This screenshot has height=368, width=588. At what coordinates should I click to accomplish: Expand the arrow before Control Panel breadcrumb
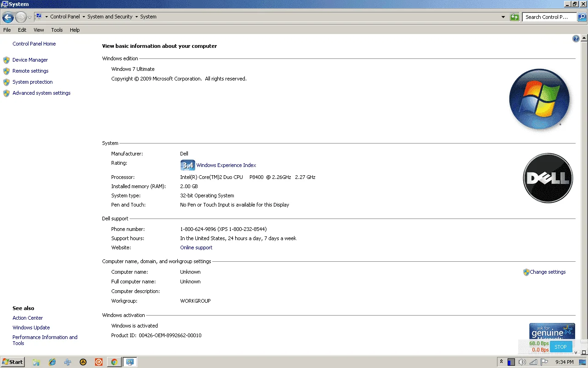pos(46,17)
